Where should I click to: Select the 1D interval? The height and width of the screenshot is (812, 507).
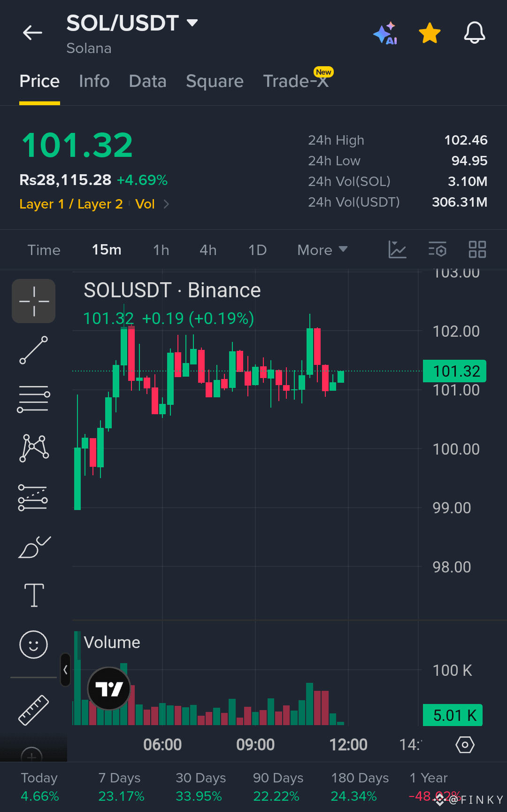coord(257,250)
